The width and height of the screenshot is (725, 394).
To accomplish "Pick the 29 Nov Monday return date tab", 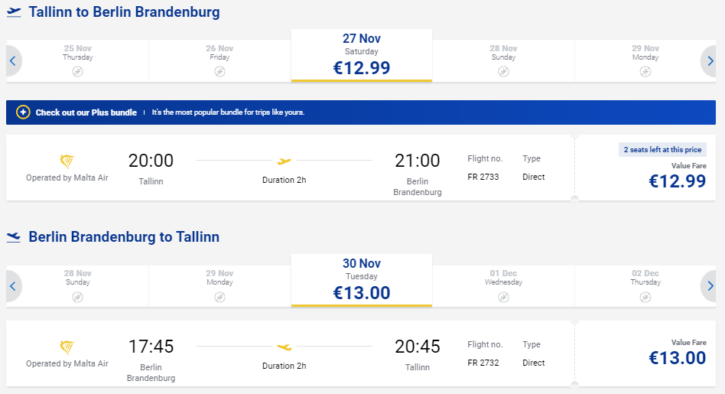I will [220, 286].
